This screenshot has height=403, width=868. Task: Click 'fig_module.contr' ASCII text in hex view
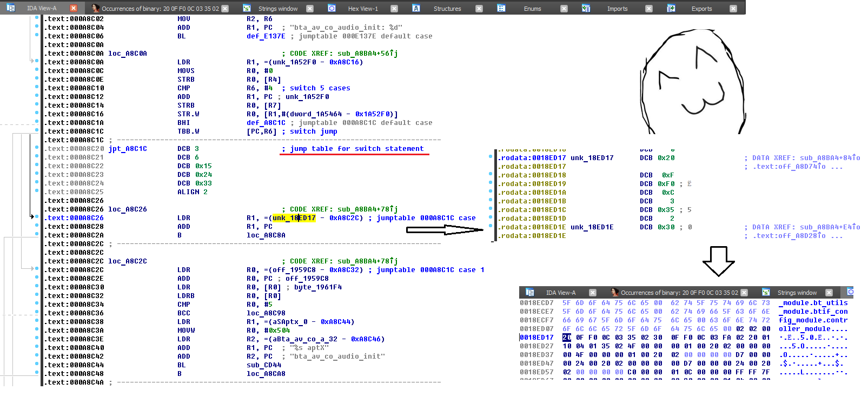(813, 320)
